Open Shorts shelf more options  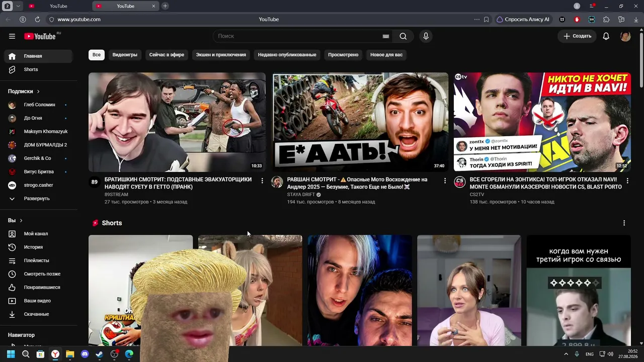pyautogui.click(x=624, y=223)
